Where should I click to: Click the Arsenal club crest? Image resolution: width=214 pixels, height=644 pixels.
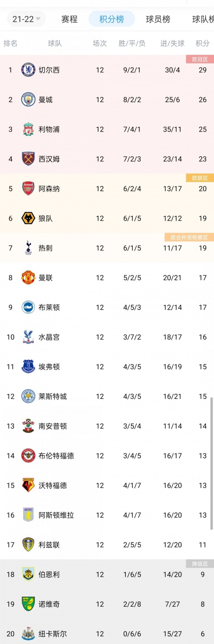(x=28, y=188)
